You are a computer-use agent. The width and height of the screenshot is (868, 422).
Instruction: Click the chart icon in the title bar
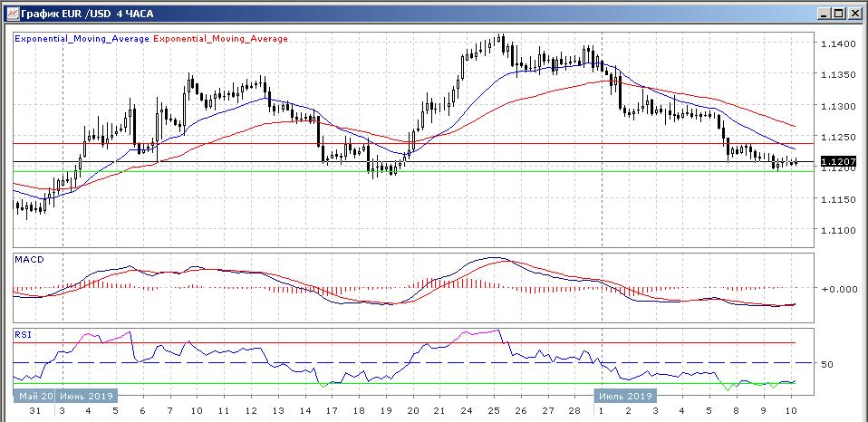10,13
